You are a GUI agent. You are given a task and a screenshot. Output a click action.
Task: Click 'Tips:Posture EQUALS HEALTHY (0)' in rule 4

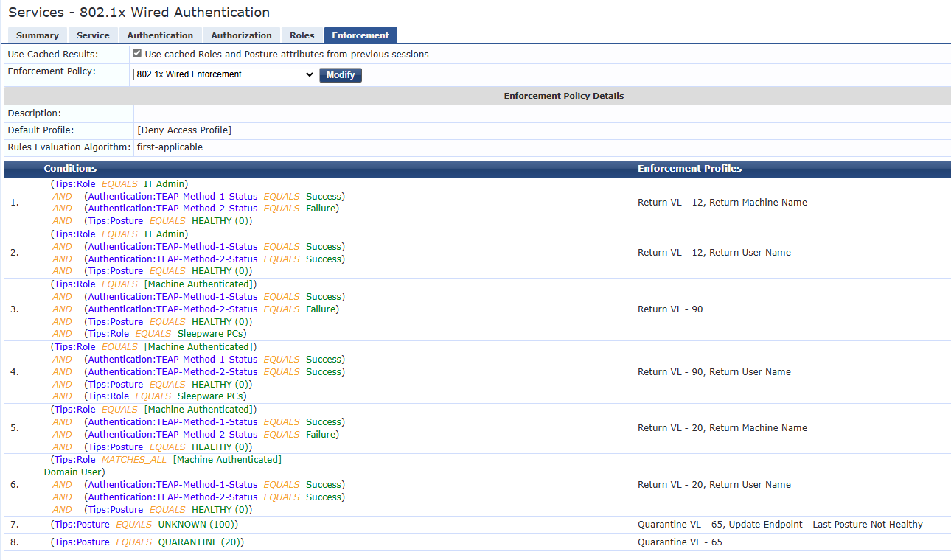click(x=168, y=385)
